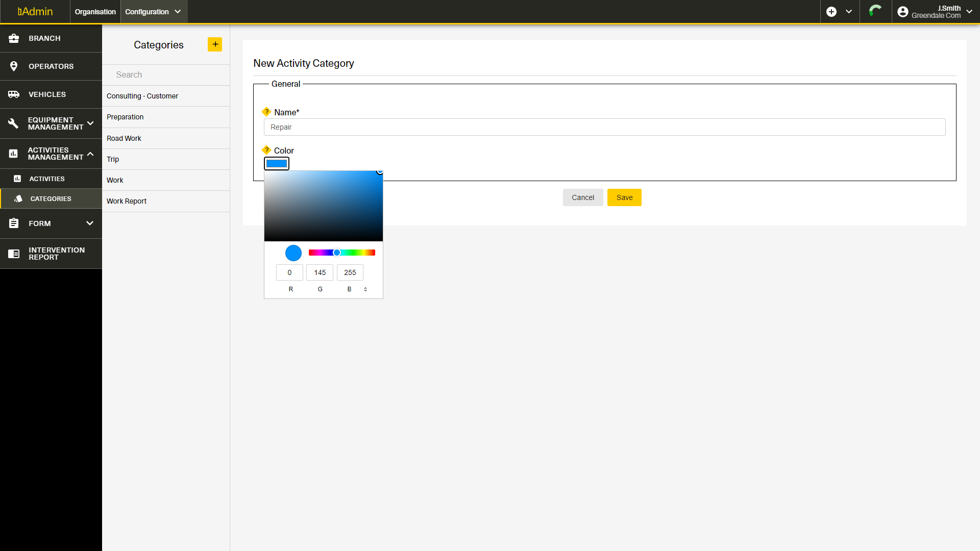Image resolution: width=980 pixels, height=551 pixels.
Task: Collapse the Activities Management section
Action: pyautogui.click(x=90, y=154)
